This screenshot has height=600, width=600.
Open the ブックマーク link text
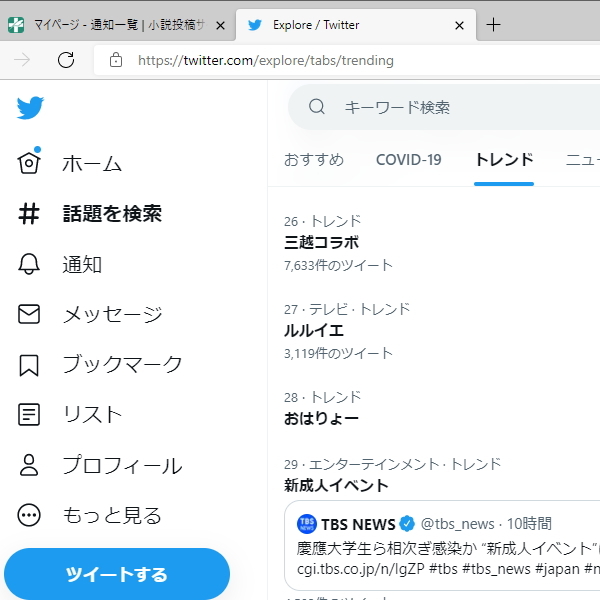(x=122, y=364)
